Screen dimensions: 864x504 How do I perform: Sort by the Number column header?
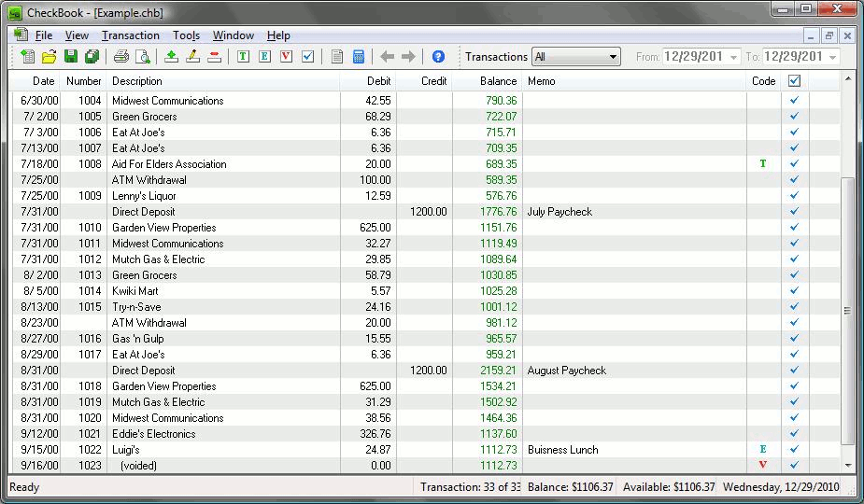pyautogui.click(x=84, y=81)
